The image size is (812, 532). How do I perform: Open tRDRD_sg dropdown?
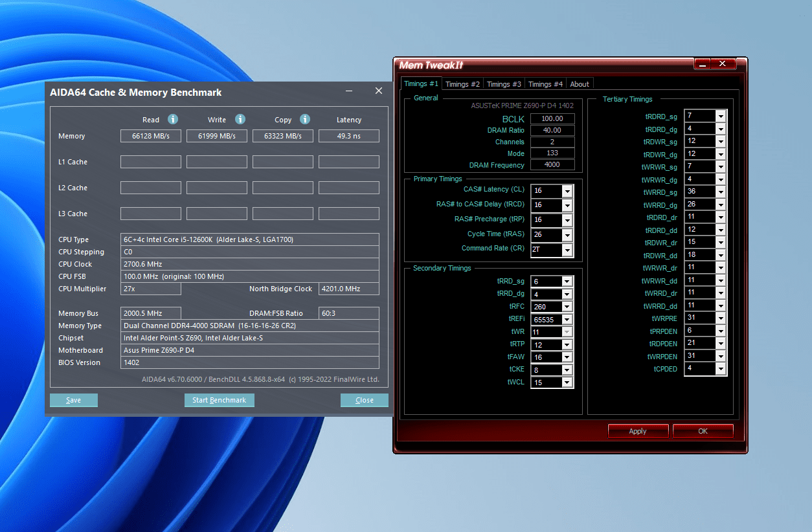(x=721, y=116)
